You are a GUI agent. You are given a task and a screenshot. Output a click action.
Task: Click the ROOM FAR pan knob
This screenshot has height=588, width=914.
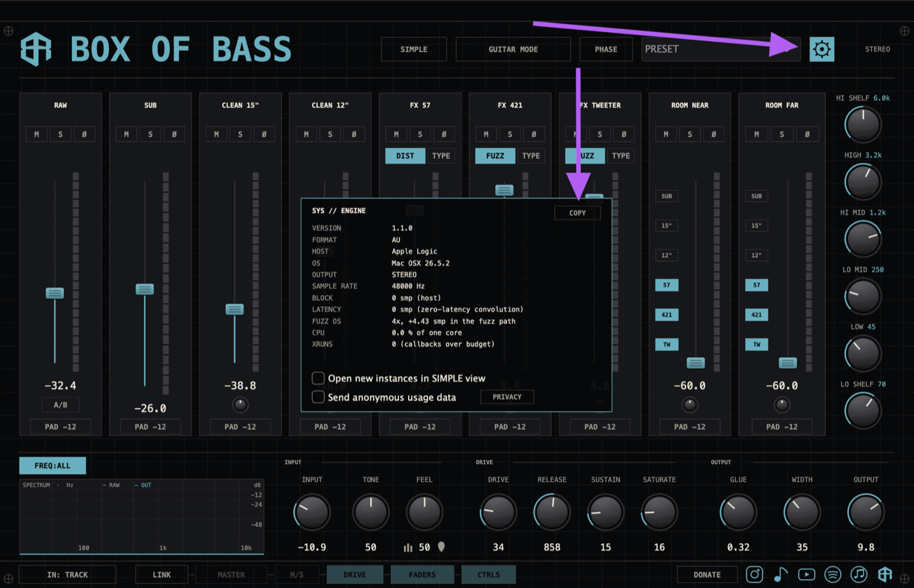tap(781, 405)
